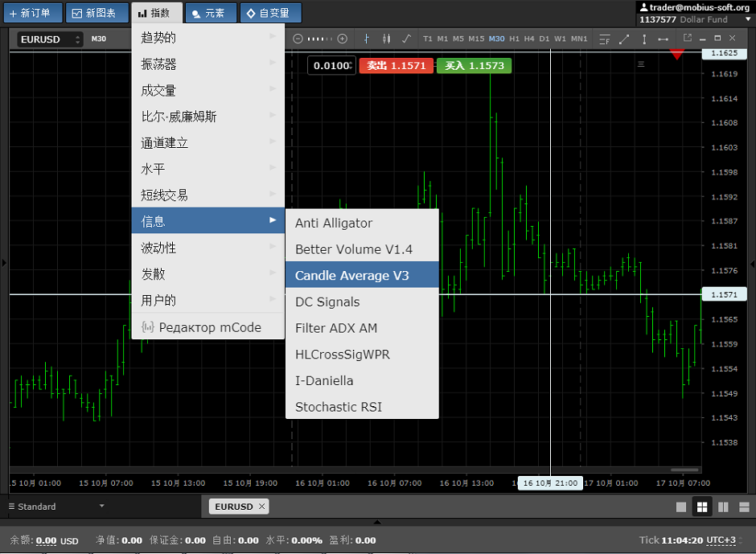Select four-grid chart layout icon
The width and height of the screenshot is (756, 554).
coord(702,507)
